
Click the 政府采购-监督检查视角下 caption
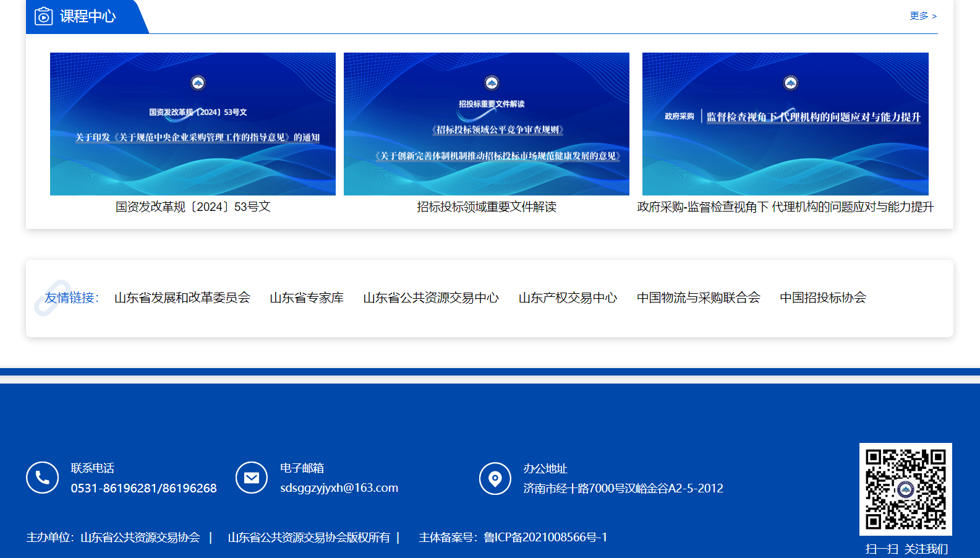click(x=785, y=207)
